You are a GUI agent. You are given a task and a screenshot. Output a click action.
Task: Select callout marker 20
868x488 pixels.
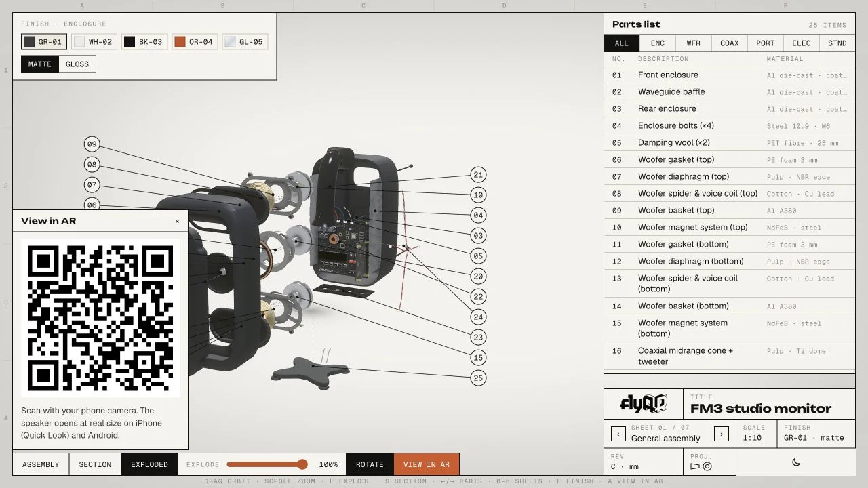pos(478,277)
